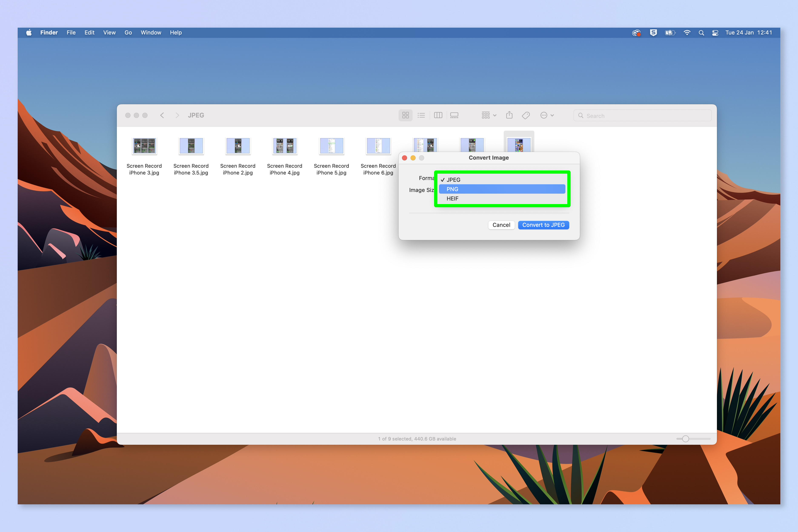Click the column view icon in toolbar
The height and width of the screenshot is (532, 798).
439,115
